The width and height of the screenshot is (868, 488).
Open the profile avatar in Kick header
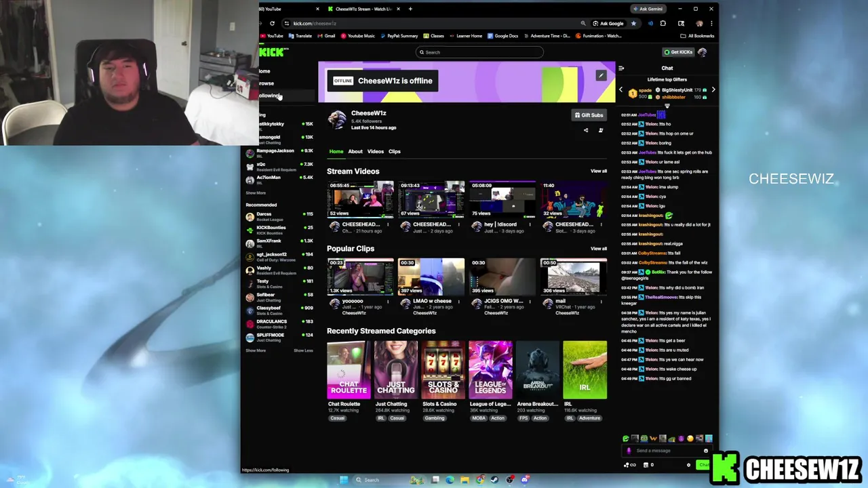702,52
